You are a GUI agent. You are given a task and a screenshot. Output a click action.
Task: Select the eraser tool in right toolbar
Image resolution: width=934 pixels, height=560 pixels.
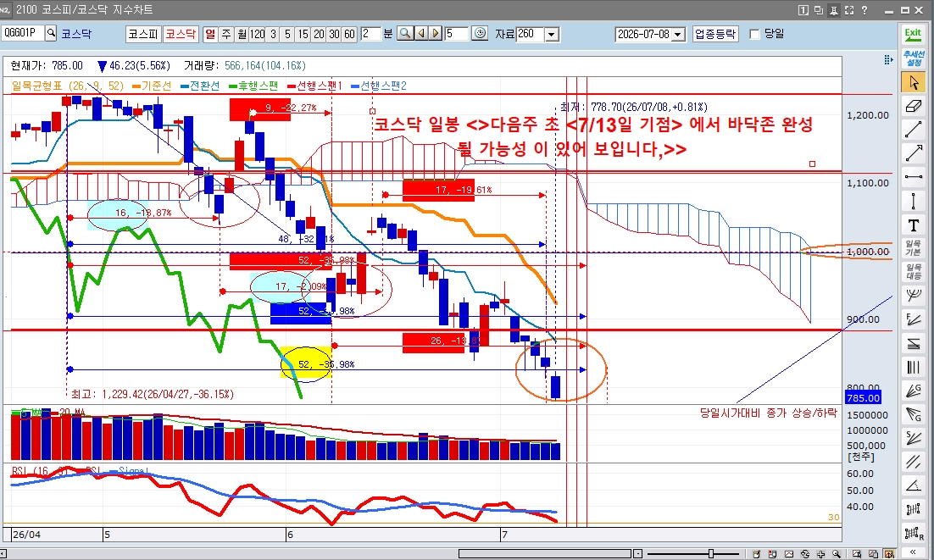point(913,106)
